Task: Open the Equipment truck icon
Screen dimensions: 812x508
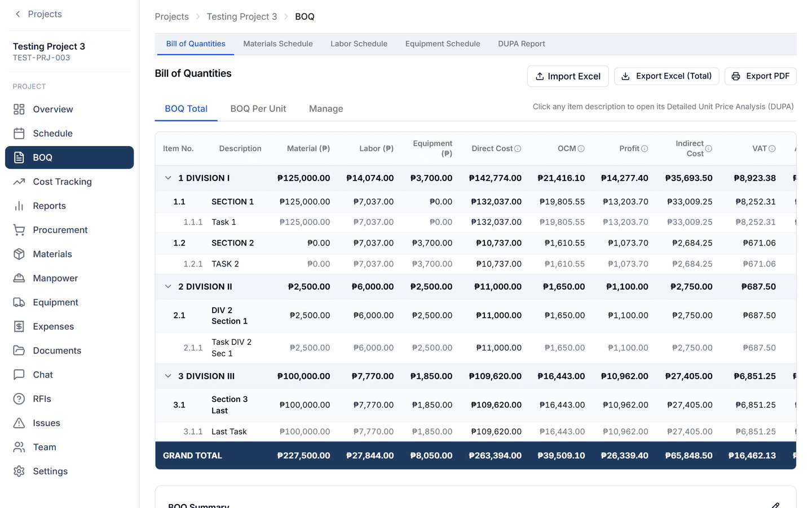Action: 19,303
